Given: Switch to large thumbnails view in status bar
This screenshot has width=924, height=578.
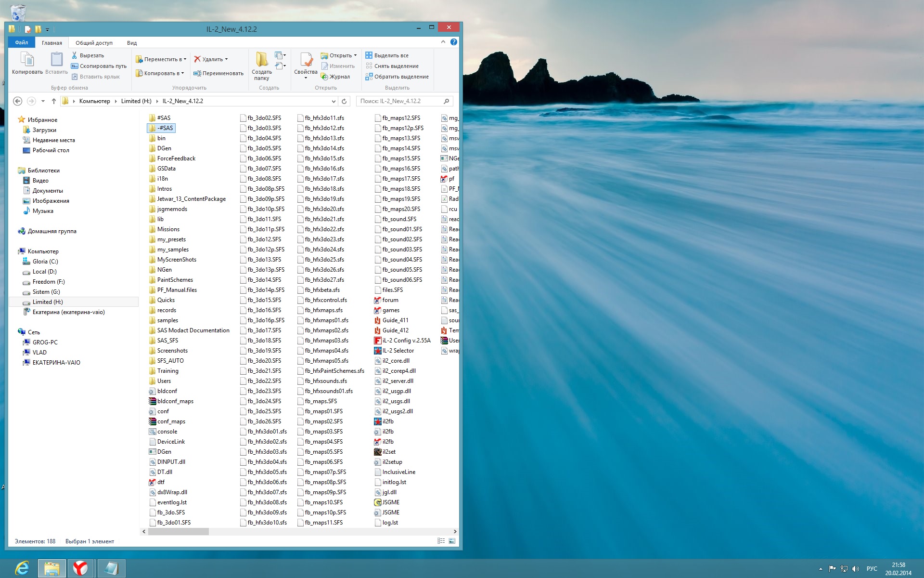Looking at the screenshot, I should tap(452, 541).
